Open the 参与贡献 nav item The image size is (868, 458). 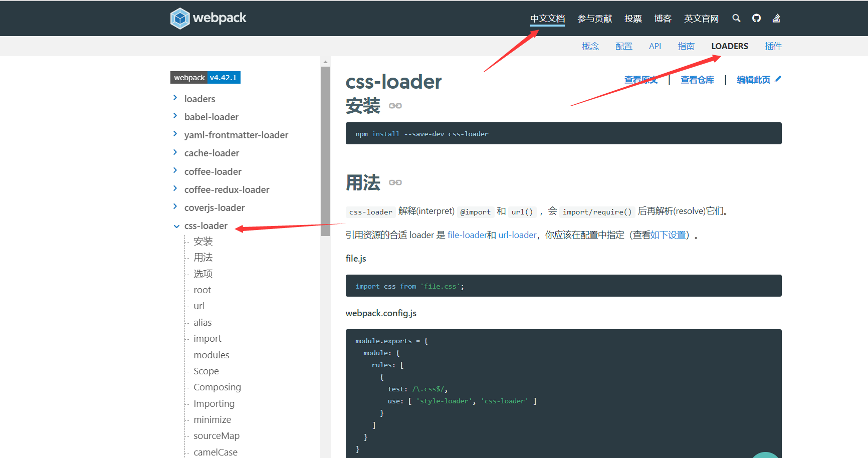pyautogui.click(x=595, y=19)
